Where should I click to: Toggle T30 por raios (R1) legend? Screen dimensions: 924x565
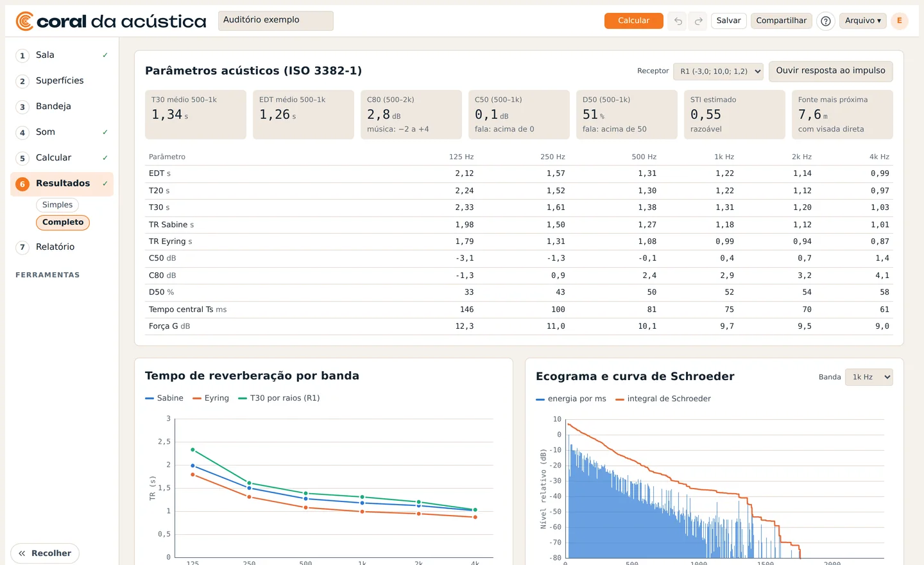pyautogui.click(x=278, y=398)
